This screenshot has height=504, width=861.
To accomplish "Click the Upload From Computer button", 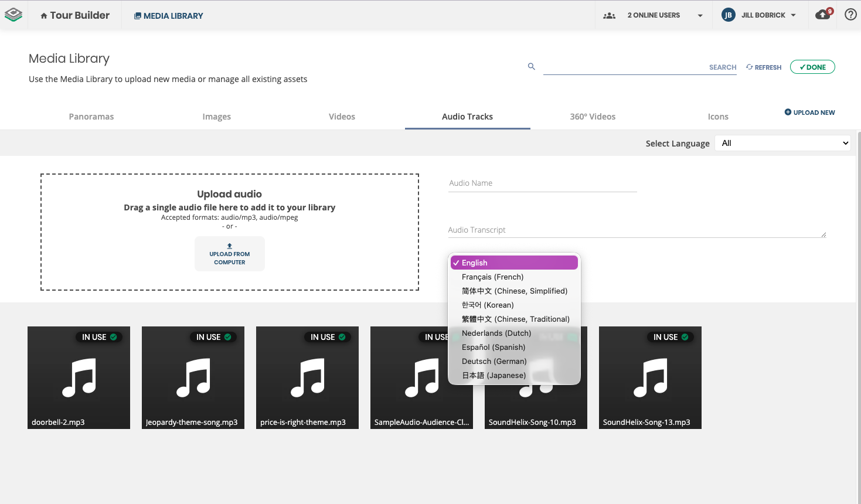I will (x=230, y=254).
